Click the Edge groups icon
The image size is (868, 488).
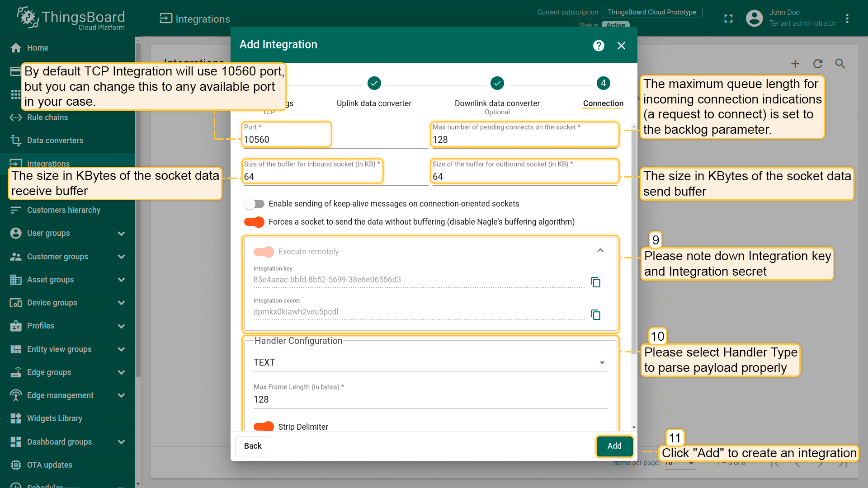coord(16,372)
